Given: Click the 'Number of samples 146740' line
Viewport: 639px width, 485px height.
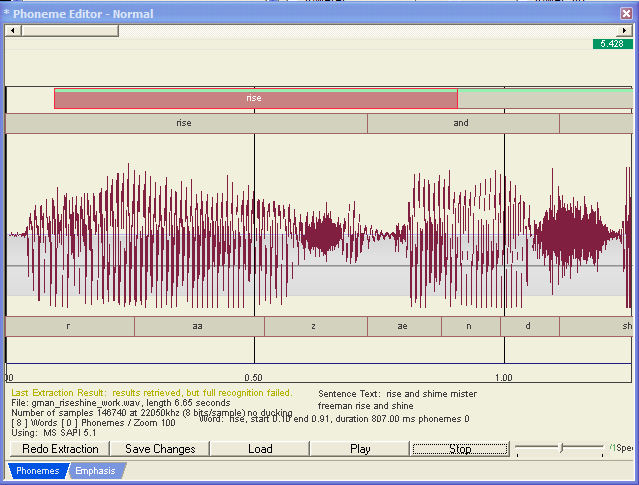Looking at the screenshot, I should pyautogui.click(x=152, y=413).
